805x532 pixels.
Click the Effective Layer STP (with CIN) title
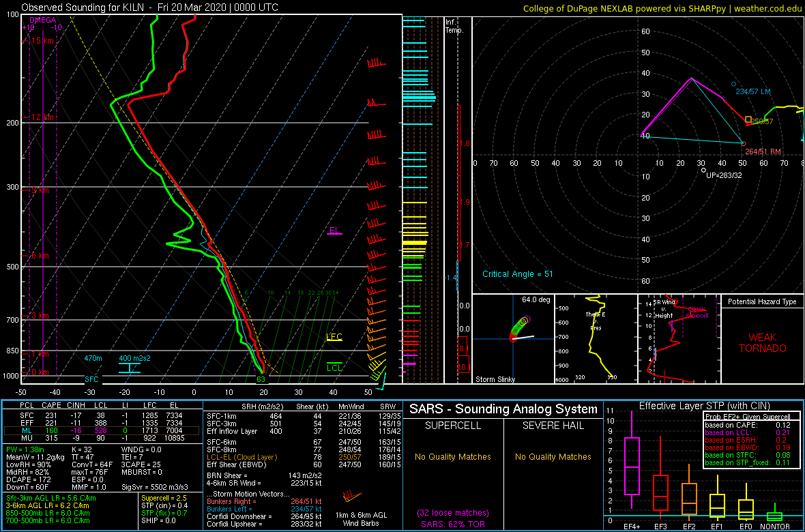[x=704, y=405]
